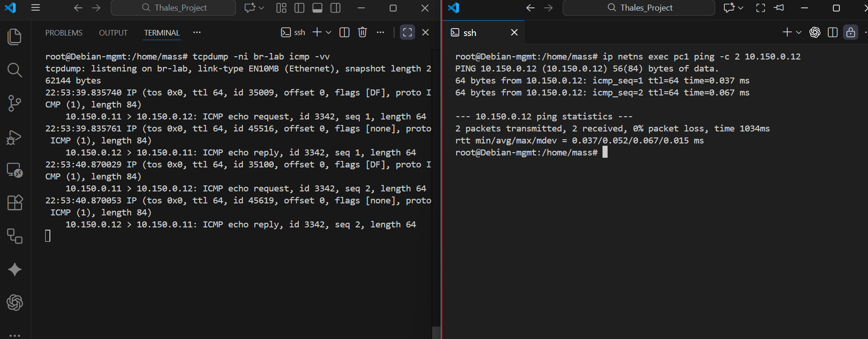Open the Source Control view
This screenshot has height=339, width=868.
click(15, 103)
